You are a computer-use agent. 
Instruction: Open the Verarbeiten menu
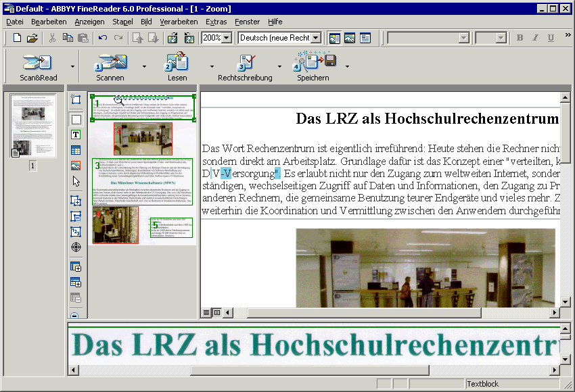pos(179,22)
